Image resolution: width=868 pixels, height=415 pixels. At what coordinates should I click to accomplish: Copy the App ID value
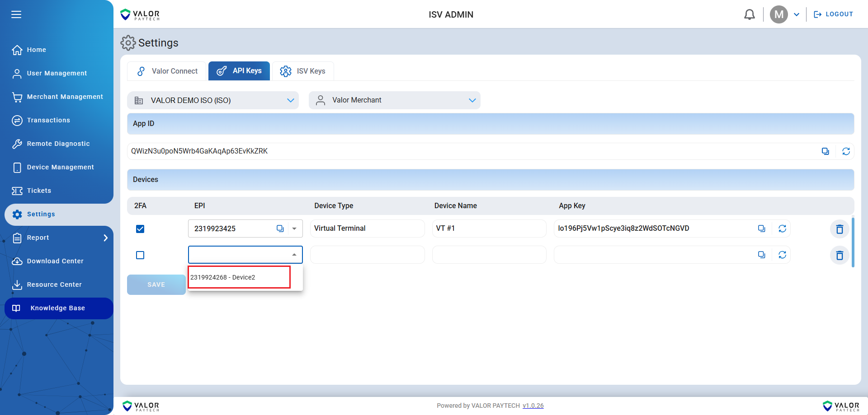[826, 151]
